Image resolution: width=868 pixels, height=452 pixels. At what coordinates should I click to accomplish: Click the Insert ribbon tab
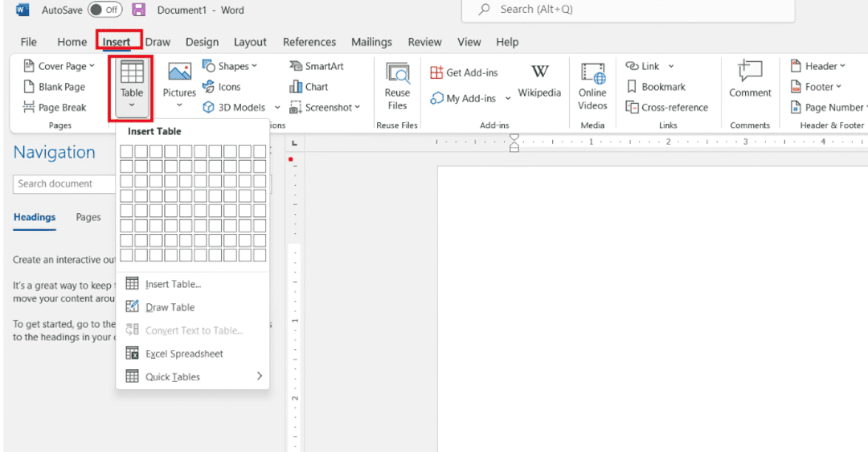(x=117, y=42)
